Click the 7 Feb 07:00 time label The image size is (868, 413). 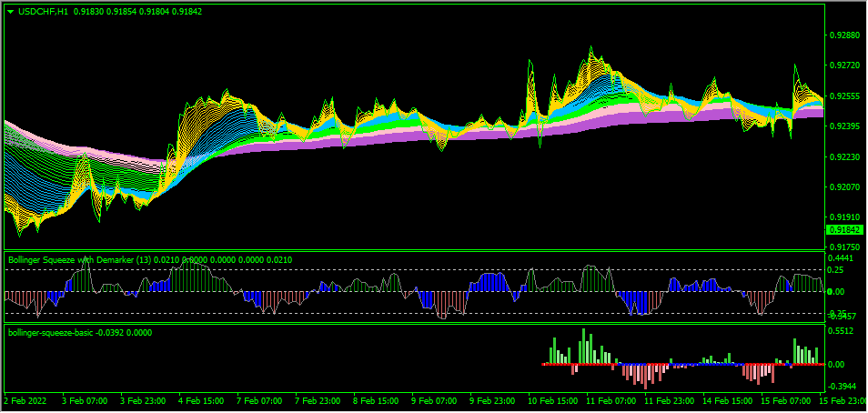(259, 400)
